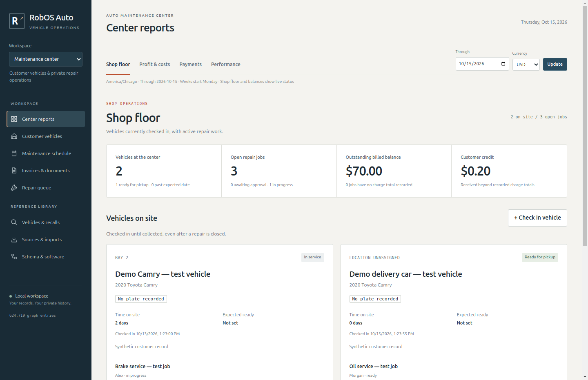Navigate to Invoices & documents
The width and height of the screenshot is (588, 380).
coord(46,171)
